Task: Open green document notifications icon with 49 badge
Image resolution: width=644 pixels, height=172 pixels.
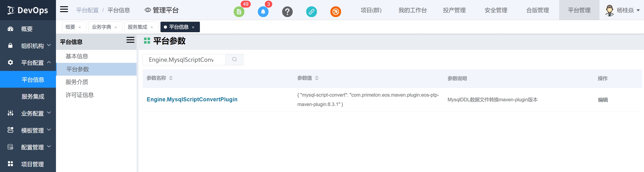Action: click(239, 11)
